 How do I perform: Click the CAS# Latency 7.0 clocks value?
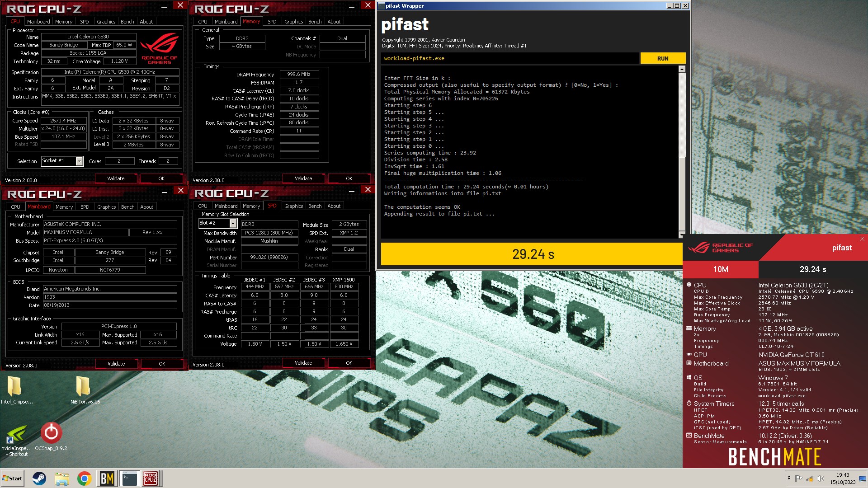point(299,90)
